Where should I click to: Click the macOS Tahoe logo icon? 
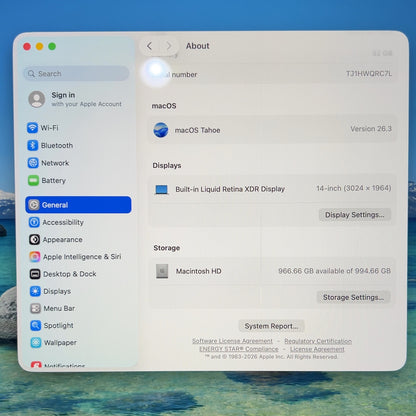point(161,130)
